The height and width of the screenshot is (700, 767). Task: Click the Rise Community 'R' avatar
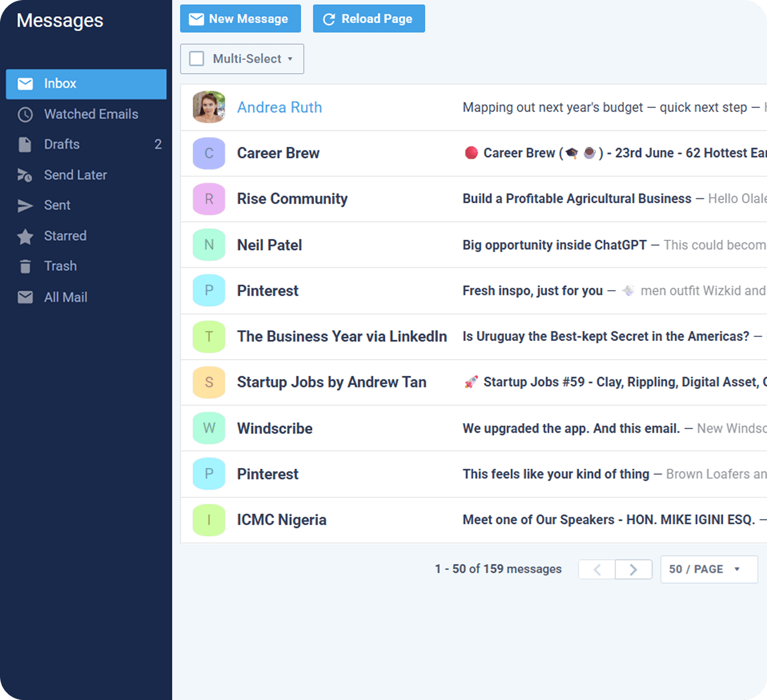coord(209,199)
